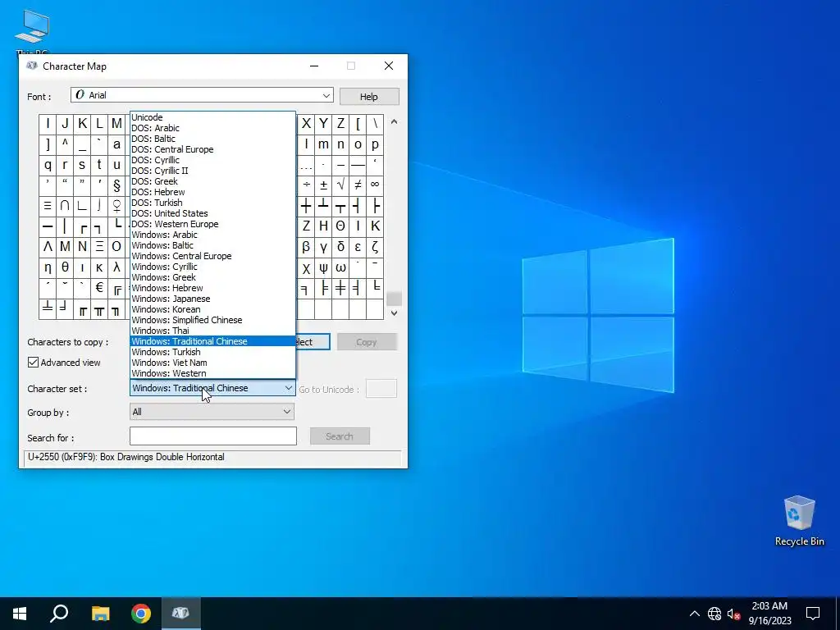Click the Go to Unicode field
The image size is (840, 630).
[381, 389]
